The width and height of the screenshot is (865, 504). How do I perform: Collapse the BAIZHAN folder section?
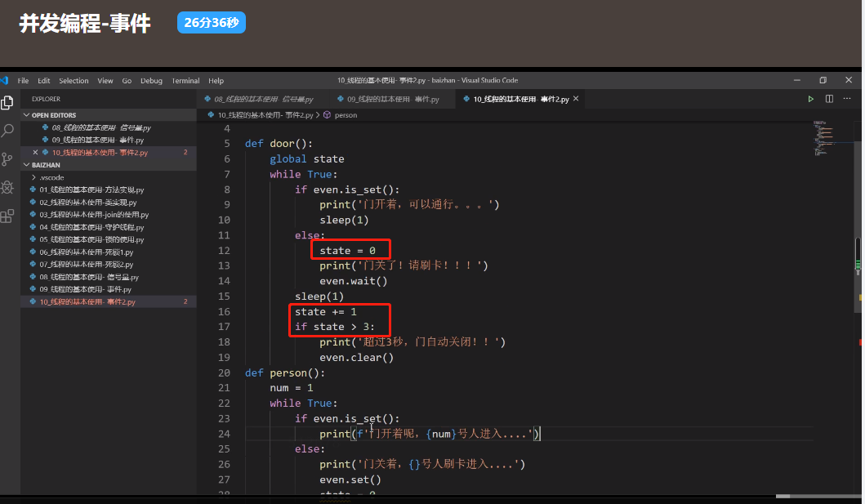[109, 165]
